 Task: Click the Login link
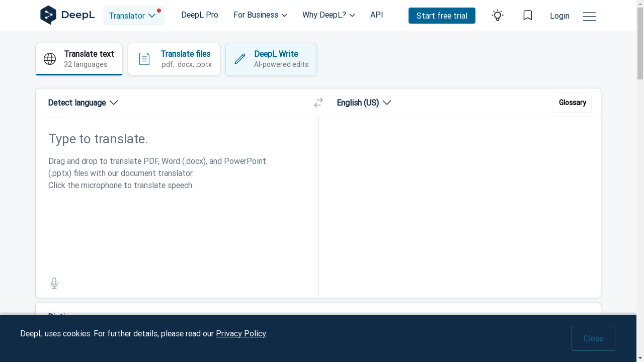[x=559, y=16]
